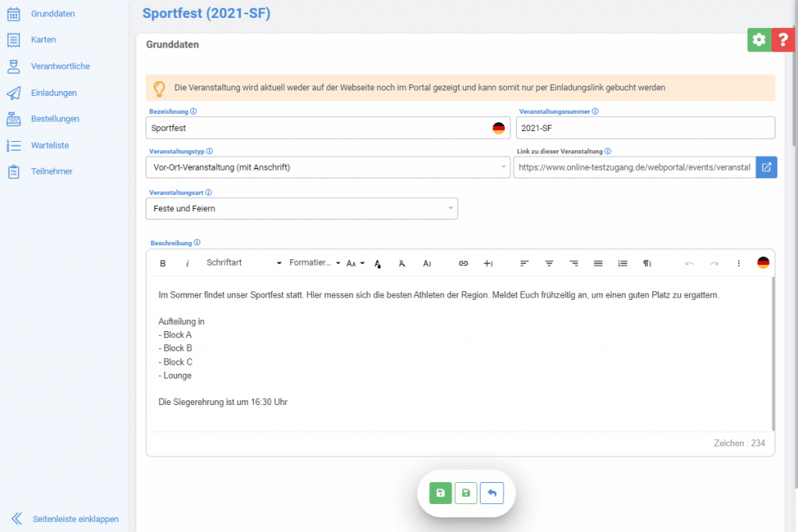
Task: Click the green settings gear button
Action: (x=759, y=40)
